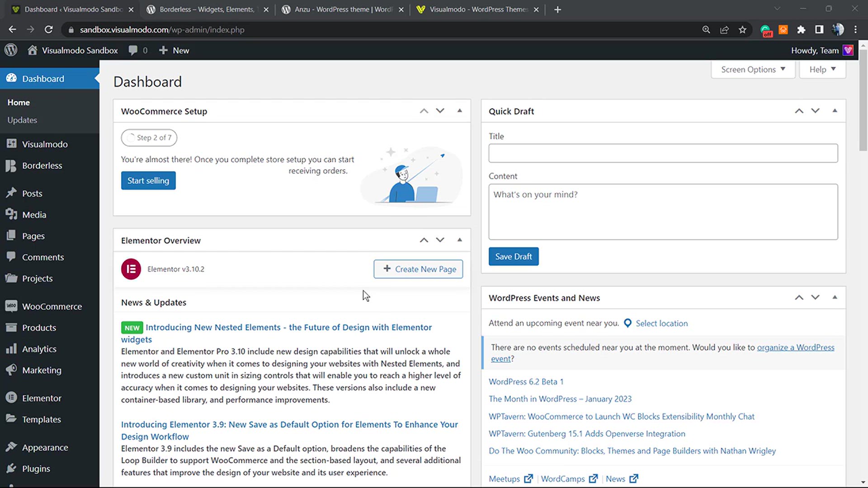Open the Introducing Elementor 3.9 article
Screen dimensions: 868x488
click(x=289, y=430)
